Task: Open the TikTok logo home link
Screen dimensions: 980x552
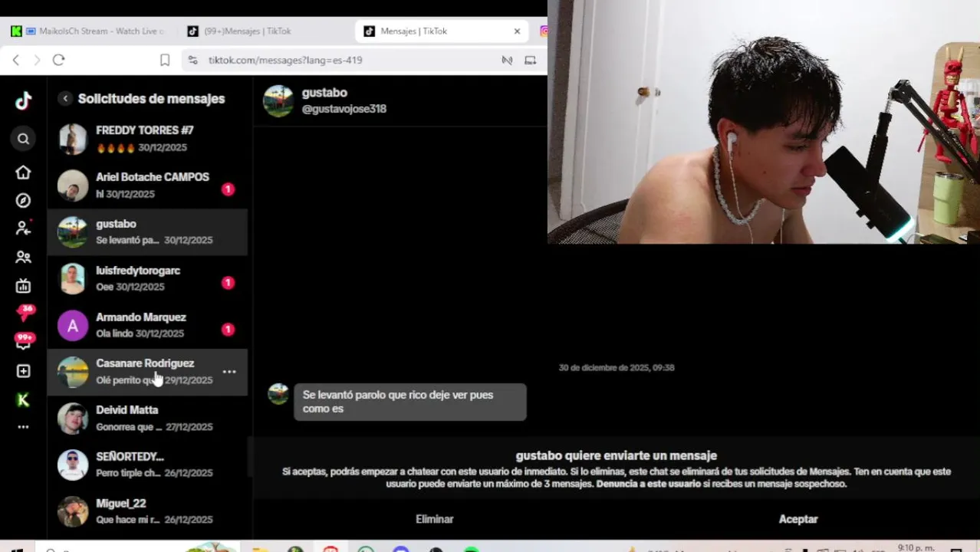Action: (x=23, y=100)
